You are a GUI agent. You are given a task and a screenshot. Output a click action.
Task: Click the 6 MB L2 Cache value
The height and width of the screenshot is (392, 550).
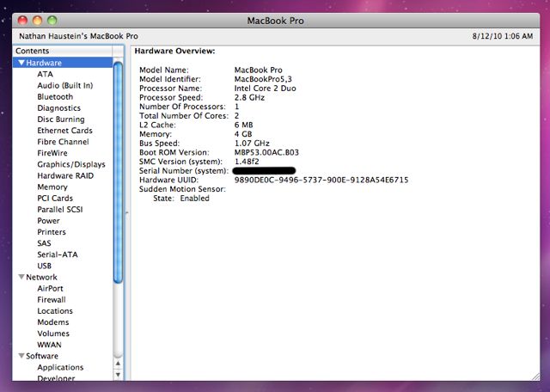click(243, 125)
